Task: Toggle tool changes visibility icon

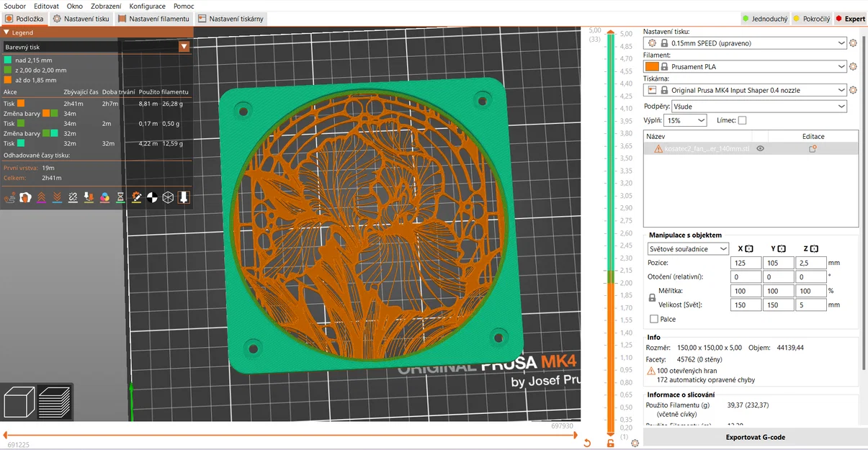Action: [x=89, y=197]
